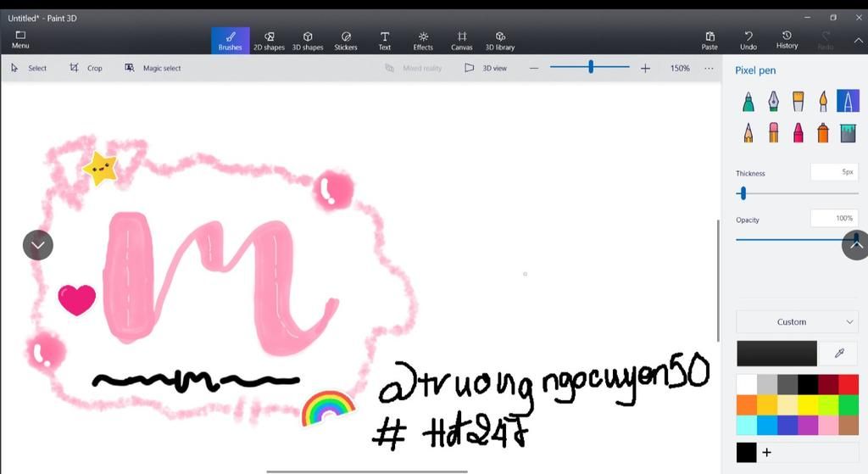The height and width of the screenshot is (474, 868).
Task: Open the Canvas tab
Action: (462, 41)
